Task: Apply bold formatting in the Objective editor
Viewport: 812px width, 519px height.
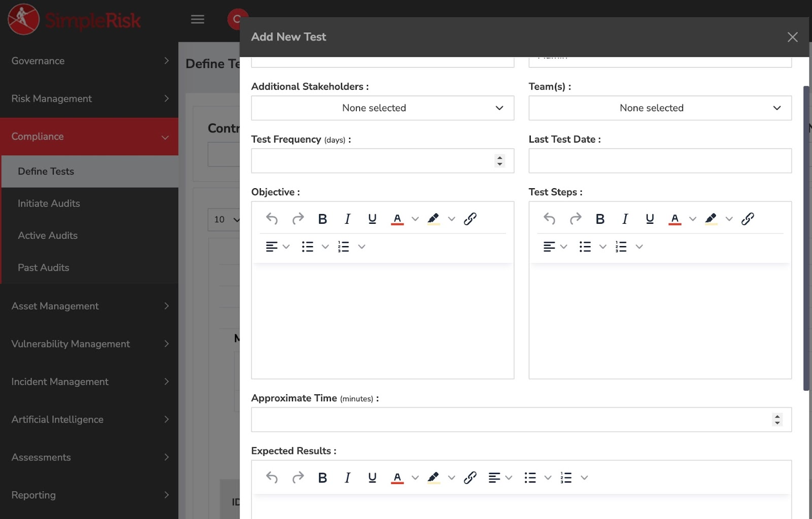Action: [322, 219]
